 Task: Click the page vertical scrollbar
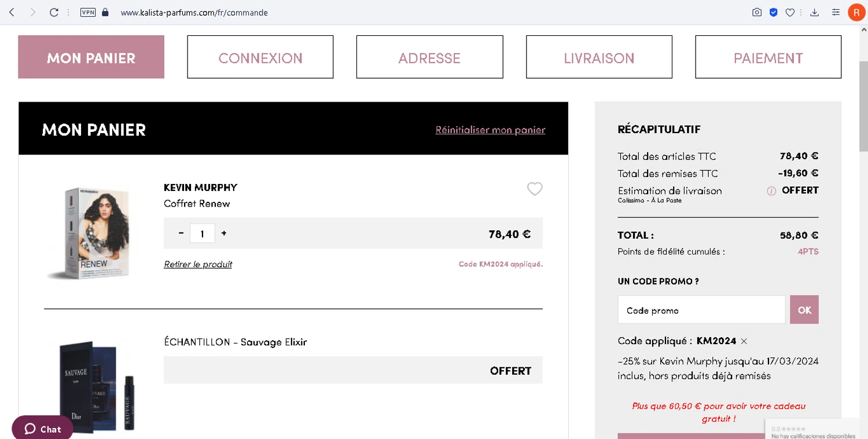[x=863, y=106]
